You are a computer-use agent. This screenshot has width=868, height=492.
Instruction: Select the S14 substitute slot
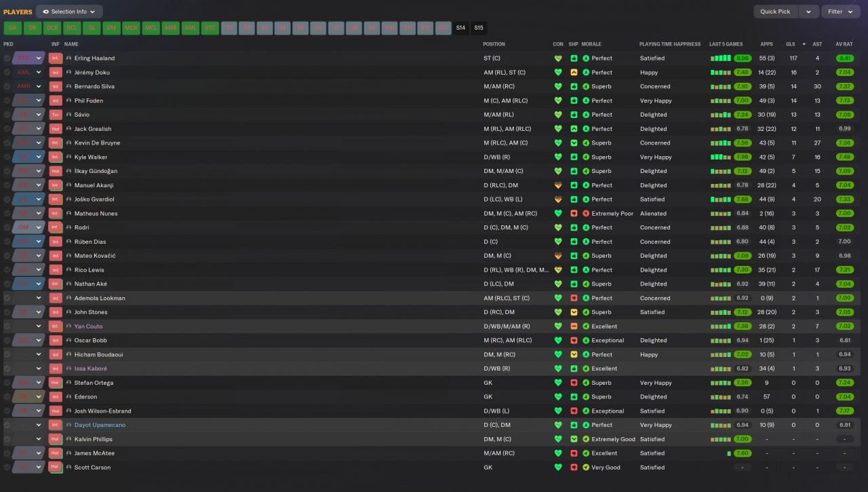click(460, 28)
